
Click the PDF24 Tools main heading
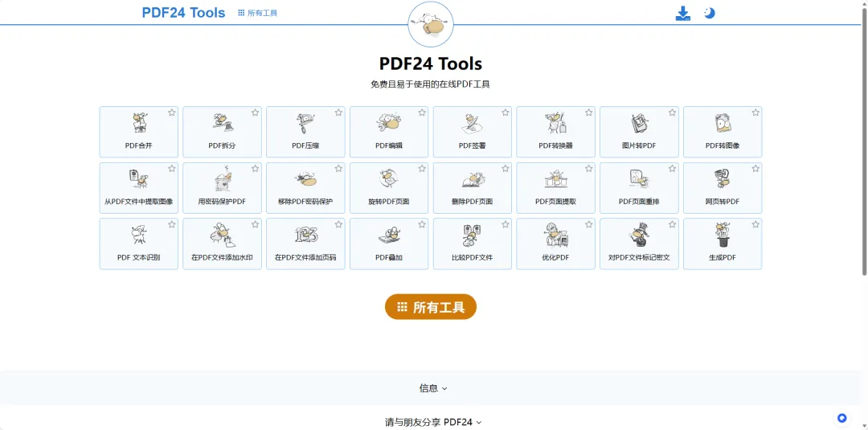tap(431, 63)
